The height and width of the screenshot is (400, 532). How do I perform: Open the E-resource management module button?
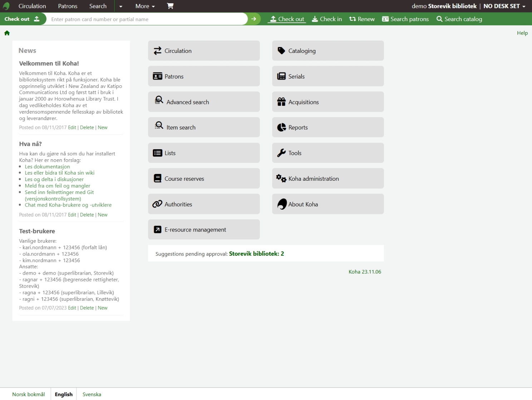click(204, 230)
